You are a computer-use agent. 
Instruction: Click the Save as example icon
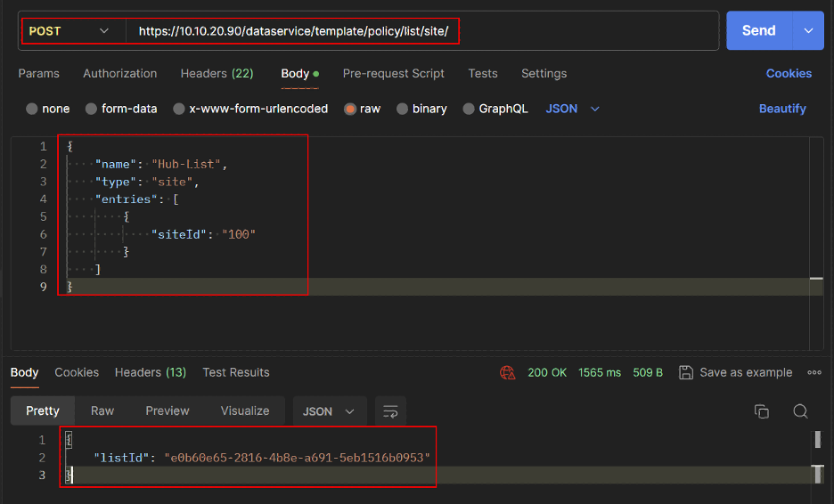click(x=686, y=372)
